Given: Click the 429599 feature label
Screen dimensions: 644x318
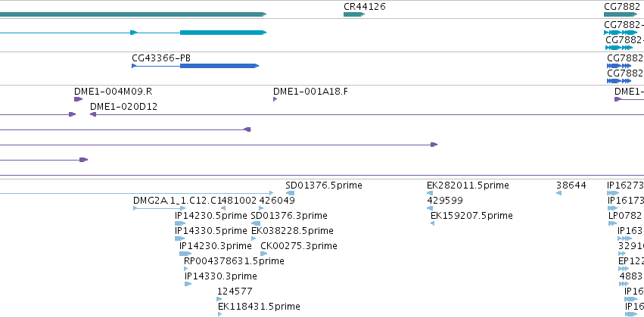Looking at the screenshot, I should pos(445,201).
